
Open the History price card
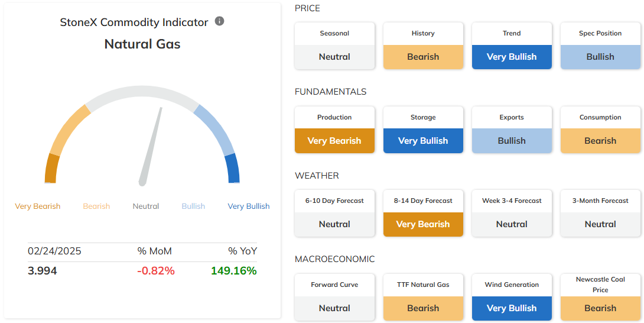423,46
